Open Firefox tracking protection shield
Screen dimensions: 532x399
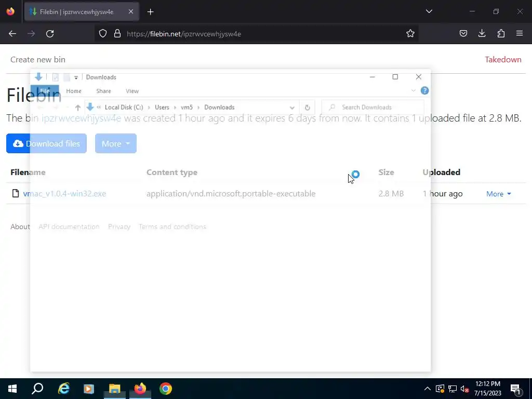click(103, 34)
